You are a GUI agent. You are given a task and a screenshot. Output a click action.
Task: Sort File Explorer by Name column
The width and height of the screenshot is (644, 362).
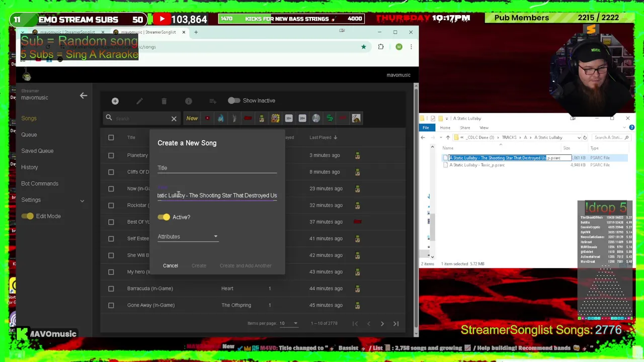[x=448, y=148]
